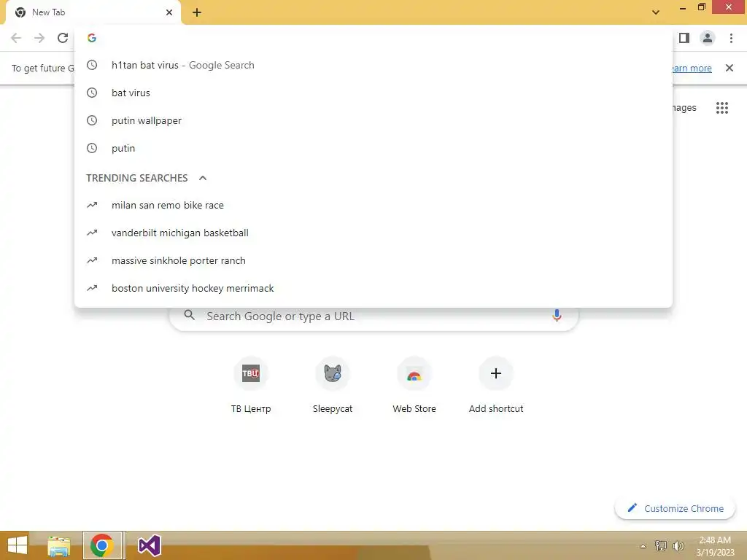Select 'boston university hockey merrimack' trend
This screenshot has width=747, height=560.
click(373, 288)
